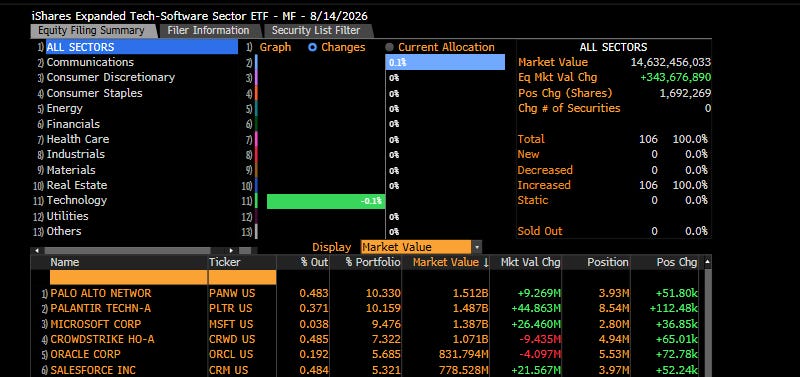Click the Name filter input field

click(x=129, y=278)
